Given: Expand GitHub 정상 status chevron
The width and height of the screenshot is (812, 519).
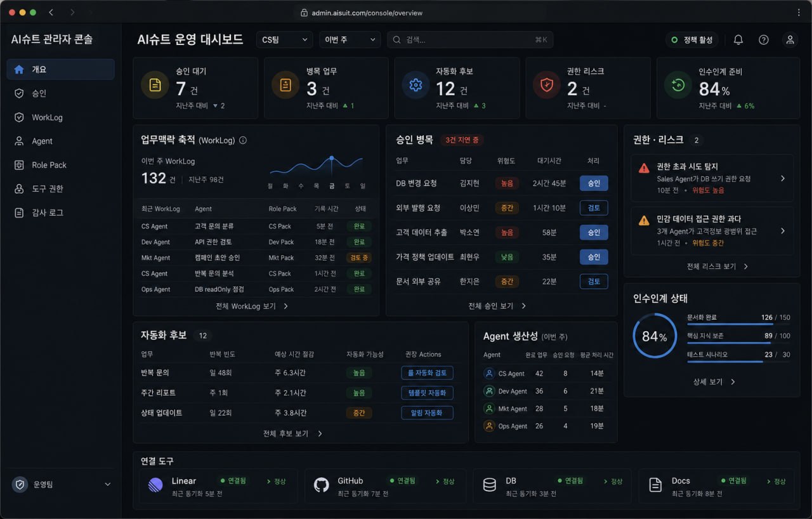Looking at the screenshot, I should (x=438, y=482).
